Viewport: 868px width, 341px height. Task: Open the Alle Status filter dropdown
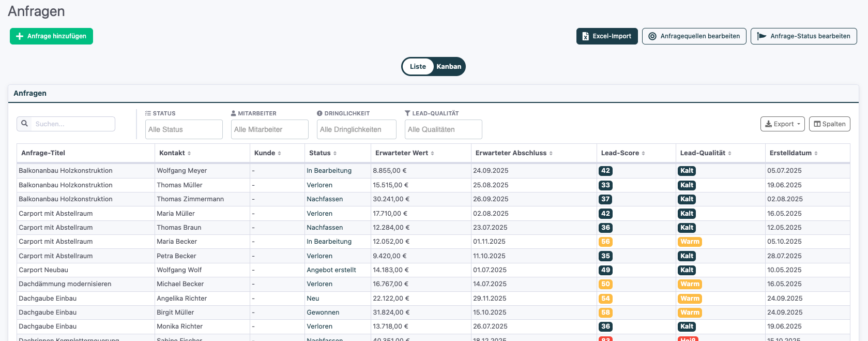[184, 129]
